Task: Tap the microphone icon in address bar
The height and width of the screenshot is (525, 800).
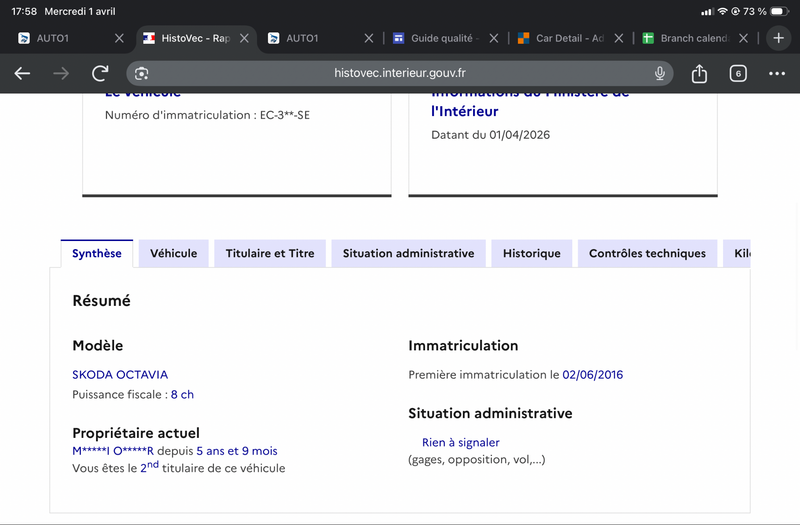Action: [660, 73]
